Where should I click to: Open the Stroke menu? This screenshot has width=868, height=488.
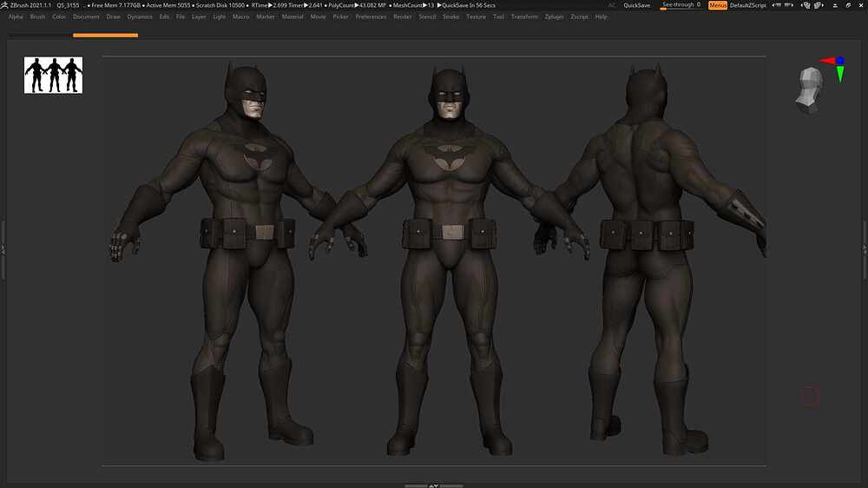click(x=450, y=16)
